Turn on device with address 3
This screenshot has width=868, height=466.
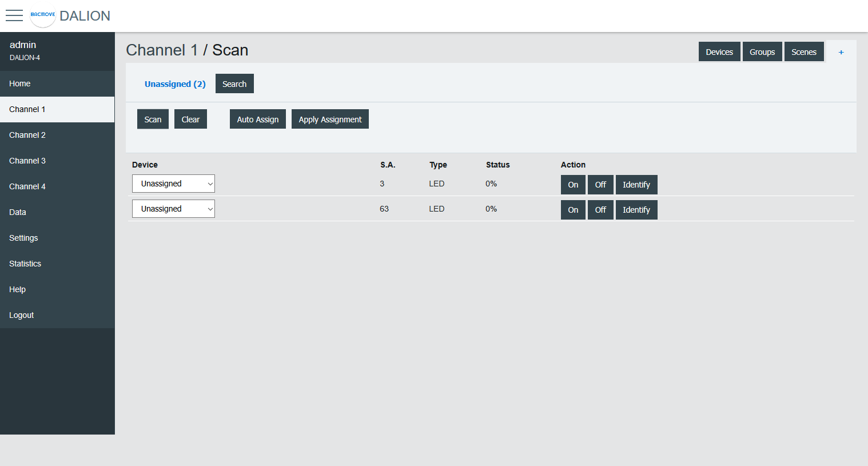coord(573,185)
